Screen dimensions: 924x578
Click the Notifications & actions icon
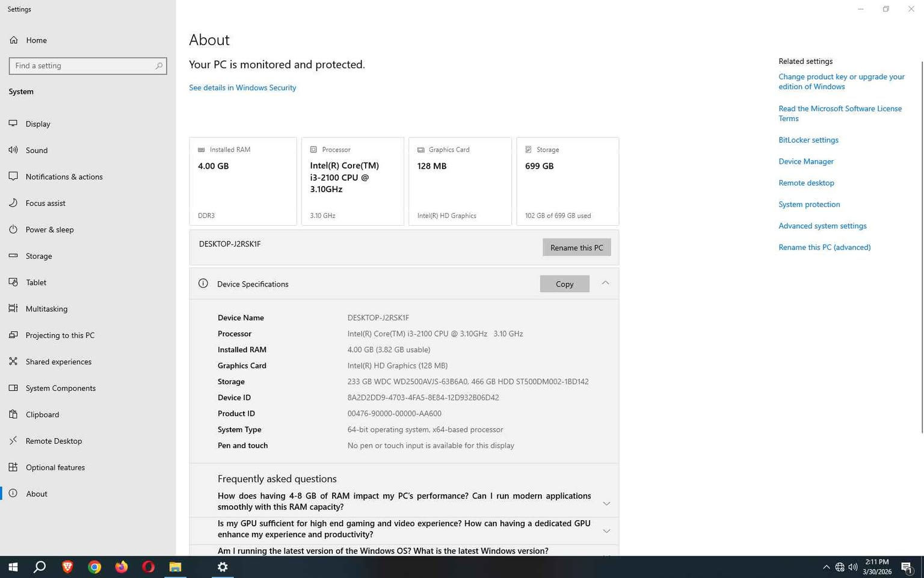coord(13,176)
